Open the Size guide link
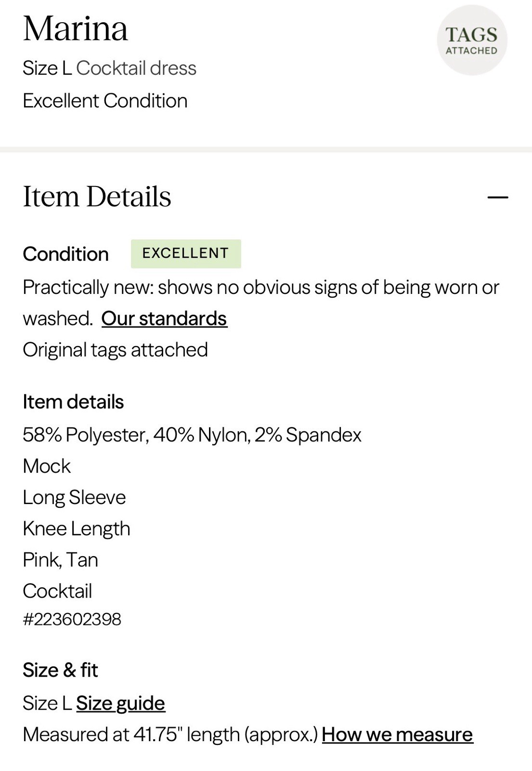Viewport: 532px width, 771px height. pyautogui.click(x=120, y=704)
